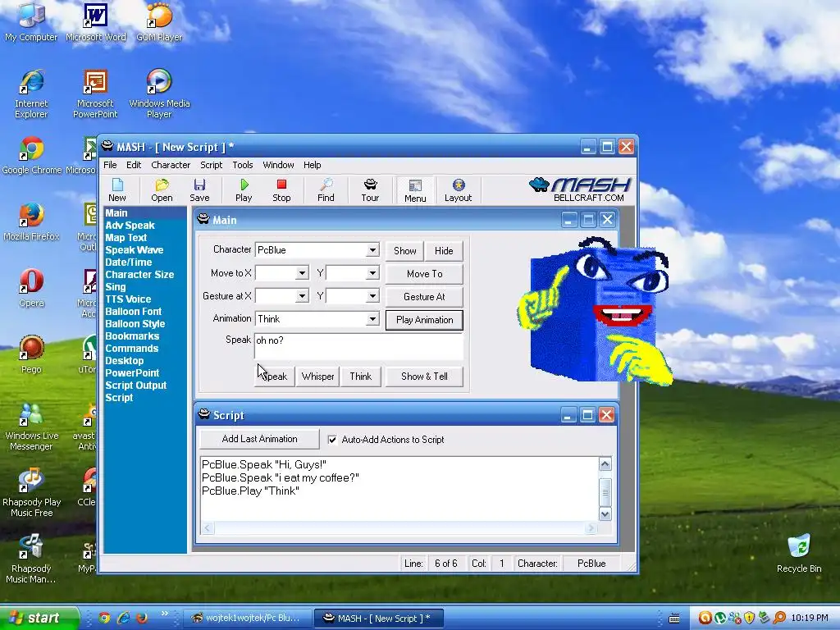Select Google Chrome desktop icon

[32, 156]
